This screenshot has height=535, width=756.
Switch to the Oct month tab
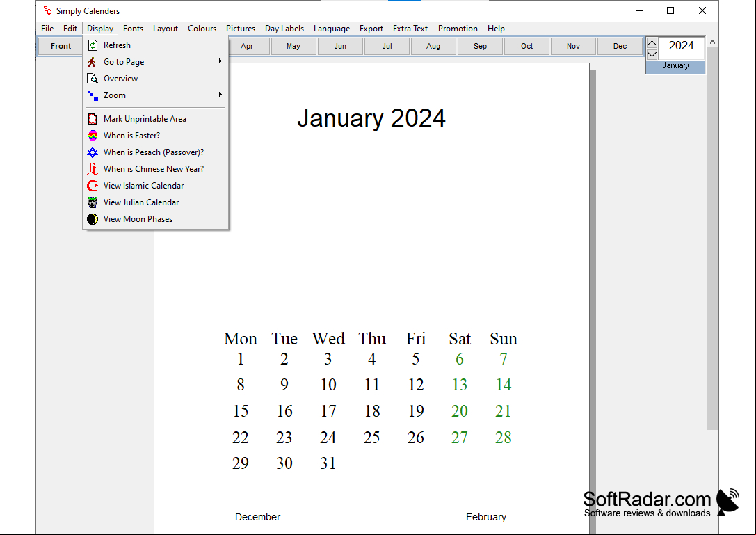click(527, 47)
